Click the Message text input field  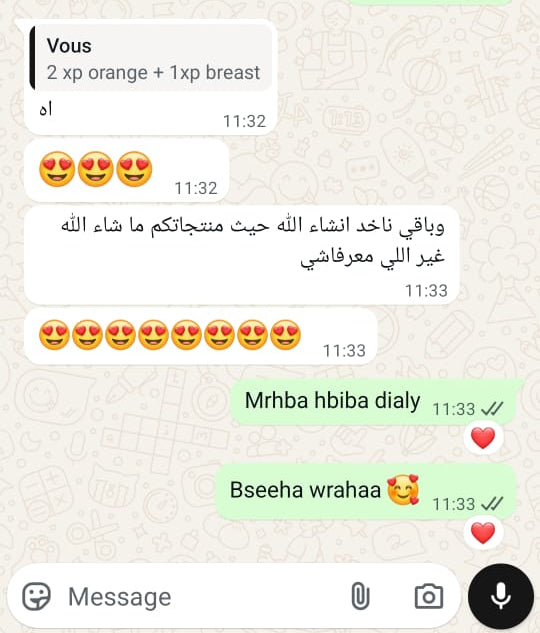202,597
